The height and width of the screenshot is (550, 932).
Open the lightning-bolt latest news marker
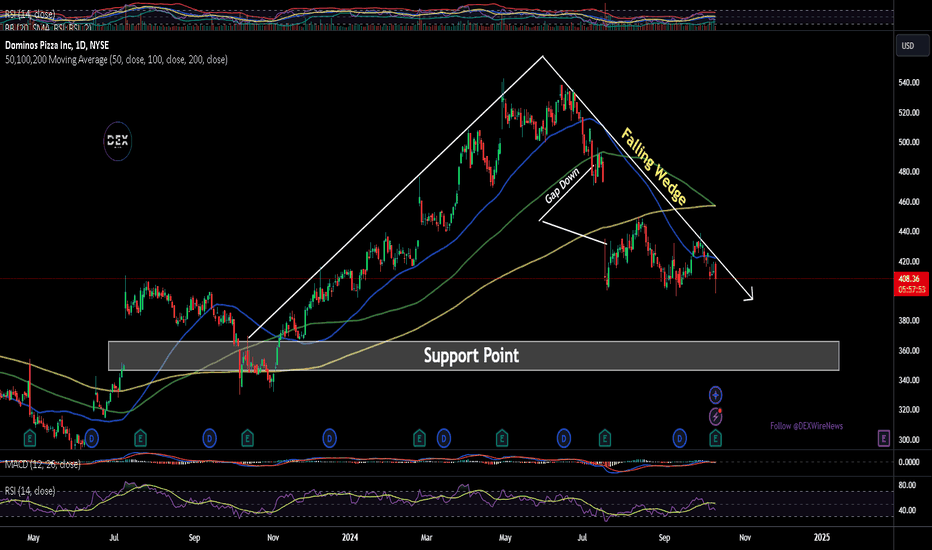[x=716, y=417]
